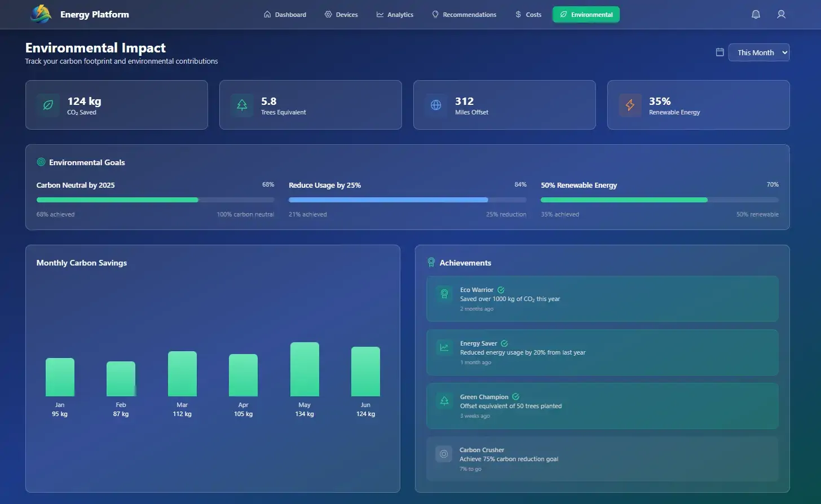This screenshot has width=821, height=504.
Task: Click the lightning icon on Renewable Energy card
Action: tap(630, 105)
